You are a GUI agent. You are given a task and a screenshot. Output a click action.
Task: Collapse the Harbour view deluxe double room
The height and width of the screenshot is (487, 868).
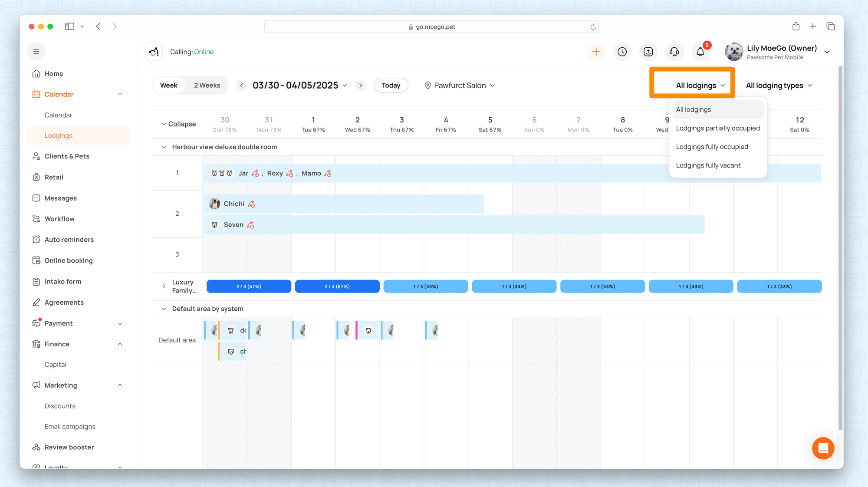coord(164,147)
